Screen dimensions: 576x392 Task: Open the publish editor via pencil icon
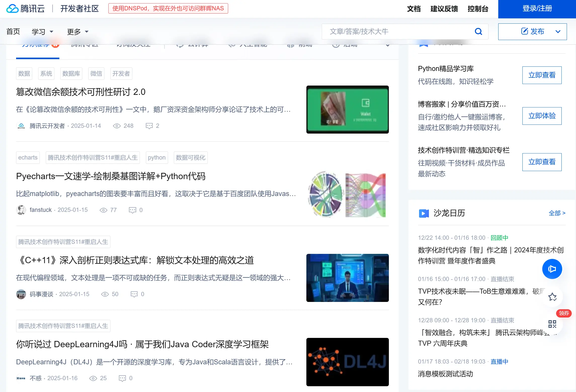point(524,31)
